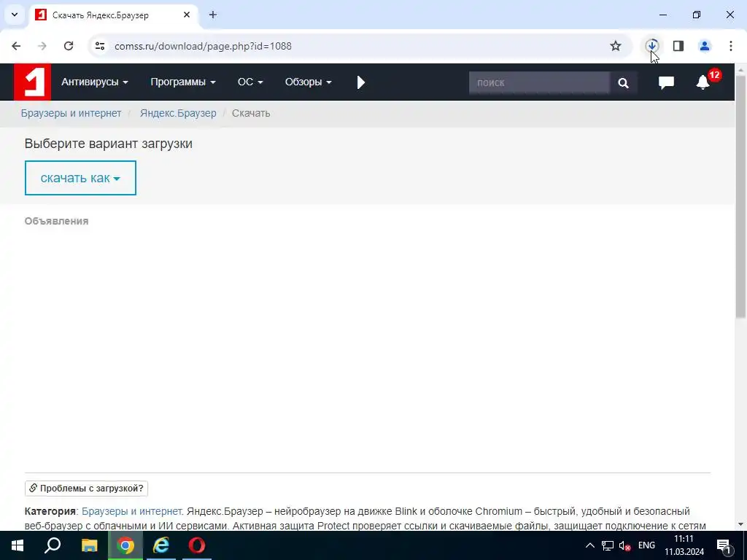Open Браузеры и интернет category link
The image size is (747, 560).
point(131,511)
